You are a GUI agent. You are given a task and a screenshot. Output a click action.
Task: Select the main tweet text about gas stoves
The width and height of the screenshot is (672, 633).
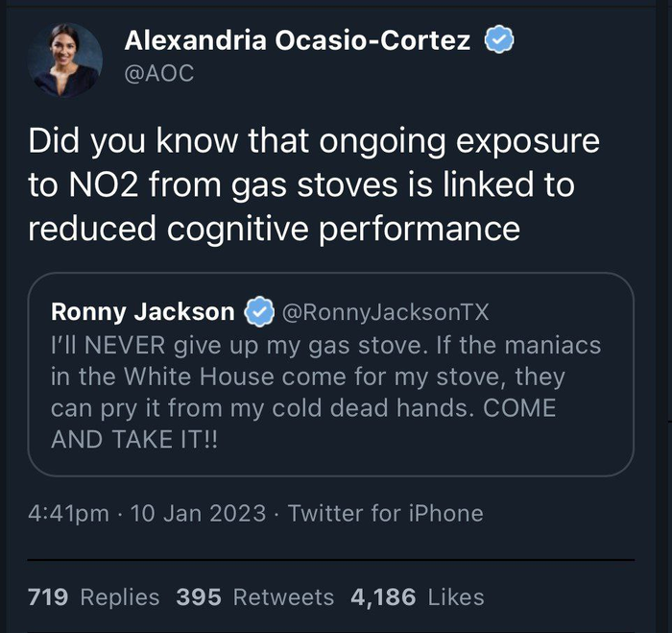click(313, 184)
